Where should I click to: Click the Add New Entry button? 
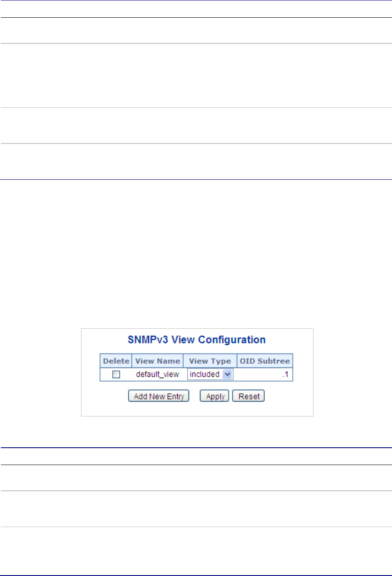point(159,396)
